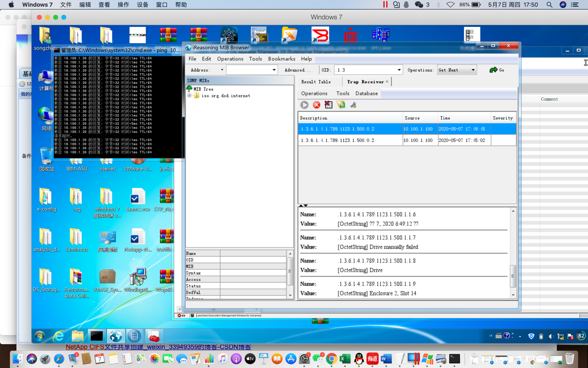Viewport: 588px width, 368px height.
Task: Start the trap receiver with play icon
Action: 304,105
